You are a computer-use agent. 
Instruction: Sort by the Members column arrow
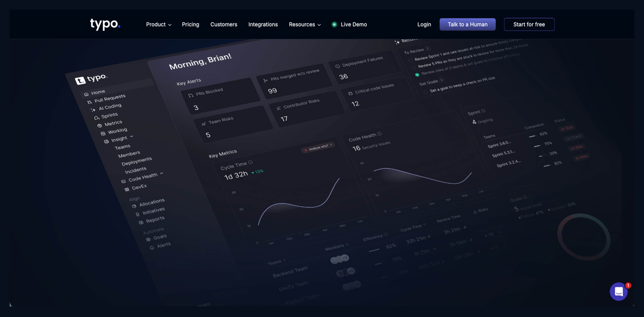[348, 244]
